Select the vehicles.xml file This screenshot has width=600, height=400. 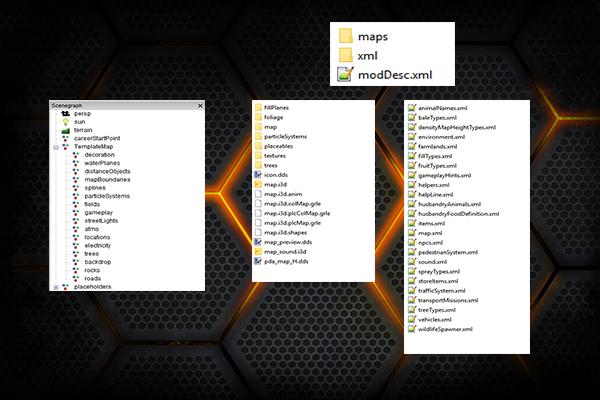pyautogui.click(x=443, y=318)
